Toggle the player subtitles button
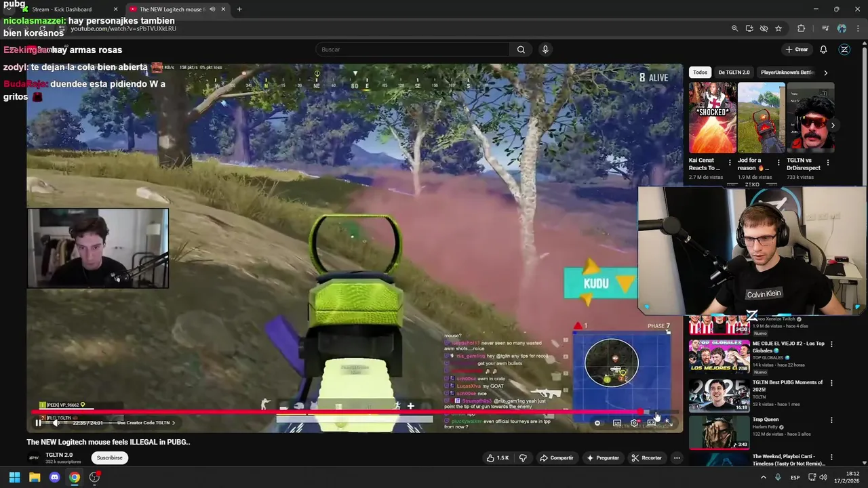This screenshot has width=868, height=488. [617, 423]
